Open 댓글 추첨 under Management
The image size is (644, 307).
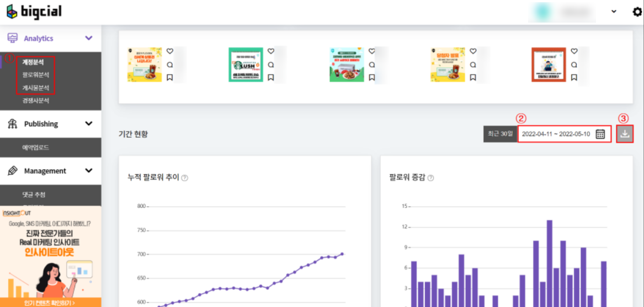coord(34,194)
